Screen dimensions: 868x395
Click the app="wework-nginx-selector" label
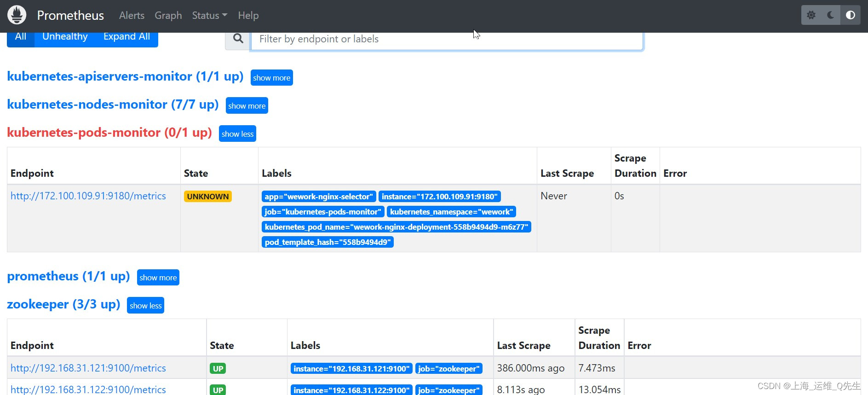point(319,197)
